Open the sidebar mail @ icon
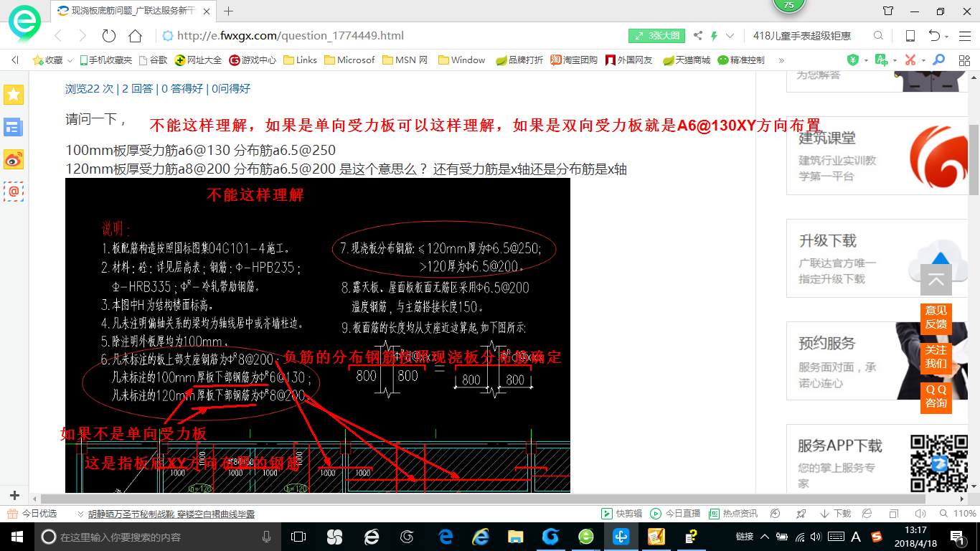Screen dimensions: 980x551 14,191
